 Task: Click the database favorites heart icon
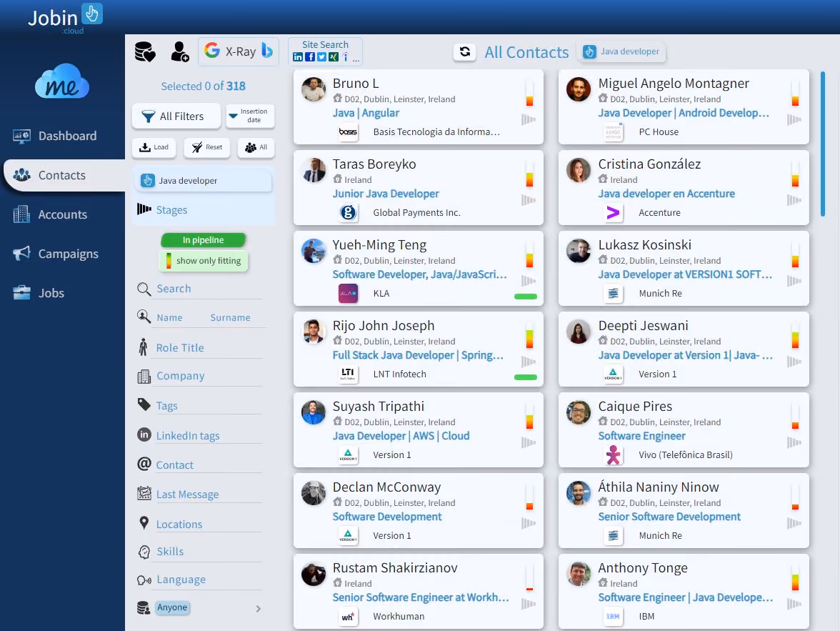[144, 51]
